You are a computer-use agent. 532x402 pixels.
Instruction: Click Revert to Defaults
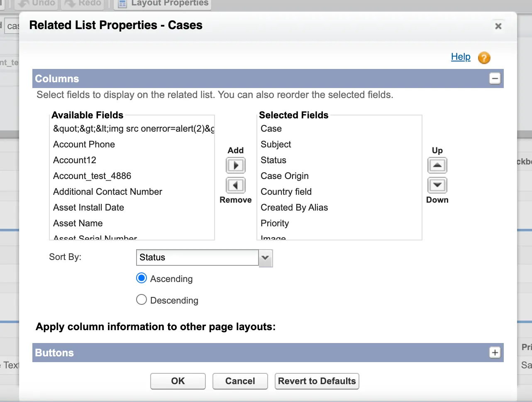[317, 381]
